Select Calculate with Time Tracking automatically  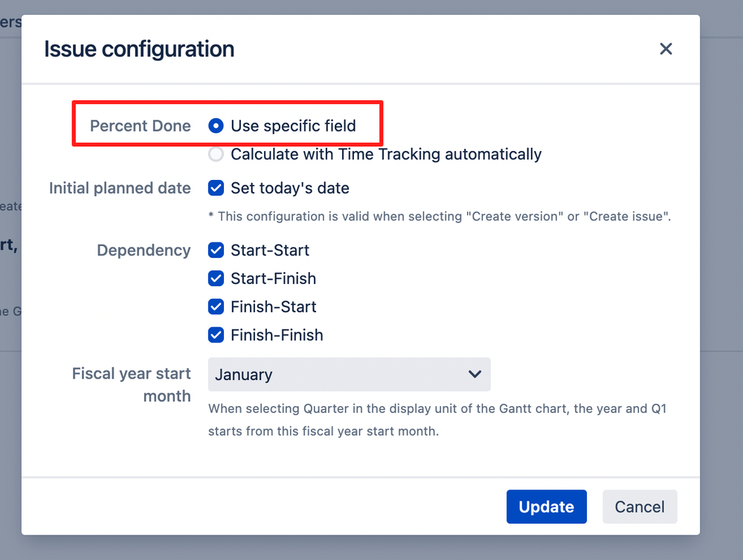216,155
